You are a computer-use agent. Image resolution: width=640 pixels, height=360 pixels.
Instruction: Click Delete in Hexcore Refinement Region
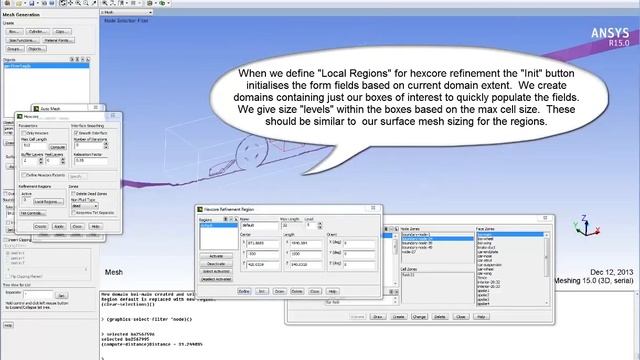(297, 291)
